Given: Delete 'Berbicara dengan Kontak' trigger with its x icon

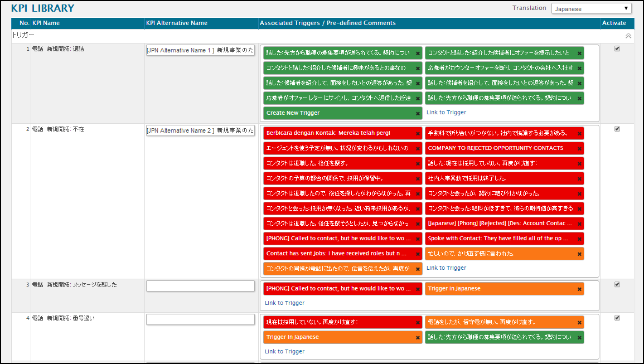Looking at the screenshot, I should (x=418, y=134).
